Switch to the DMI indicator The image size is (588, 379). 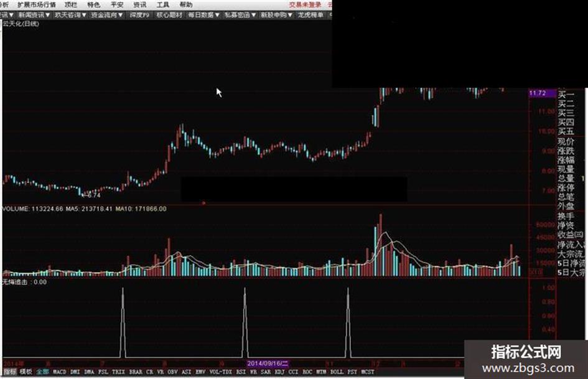[75, 372]
